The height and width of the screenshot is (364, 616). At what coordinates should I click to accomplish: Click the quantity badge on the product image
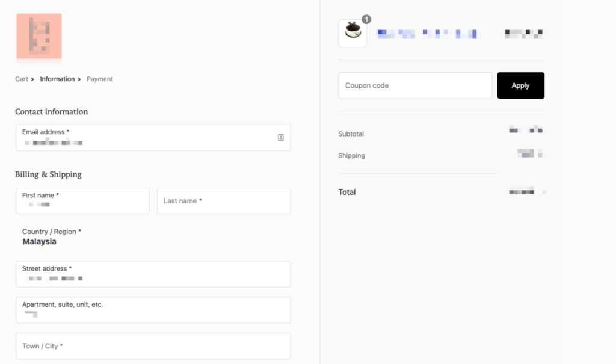[x=366, y=19]
